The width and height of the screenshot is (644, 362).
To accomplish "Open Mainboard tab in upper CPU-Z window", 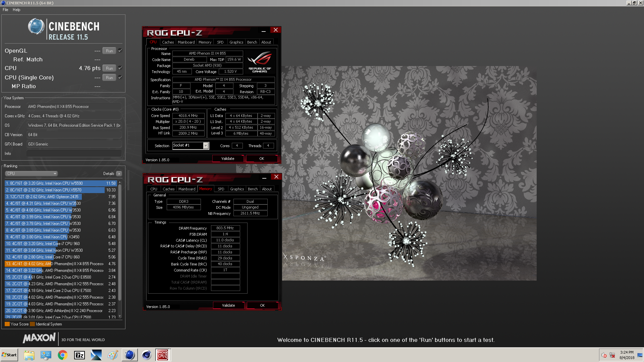I will pos(186,42).
